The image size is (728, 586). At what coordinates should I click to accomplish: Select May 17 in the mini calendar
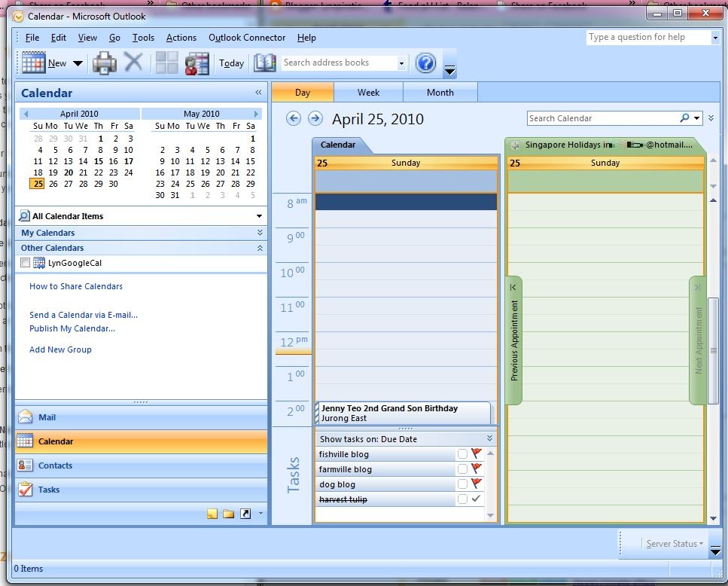[175, 172]
